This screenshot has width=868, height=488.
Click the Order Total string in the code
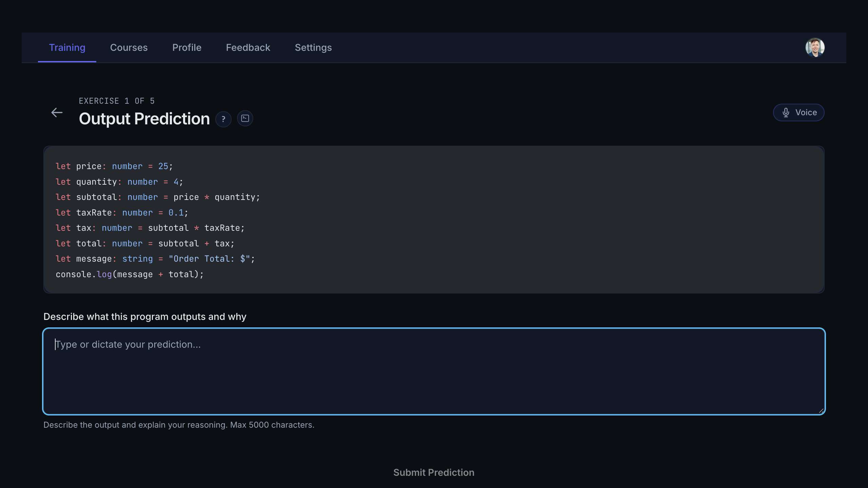tap(210, 259)
